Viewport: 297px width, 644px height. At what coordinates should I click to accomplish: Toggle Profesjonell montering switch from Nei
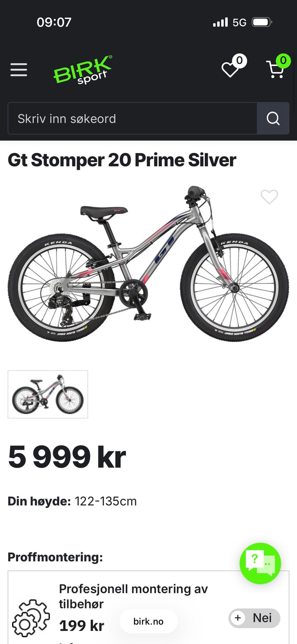click(x=254, y=618)
